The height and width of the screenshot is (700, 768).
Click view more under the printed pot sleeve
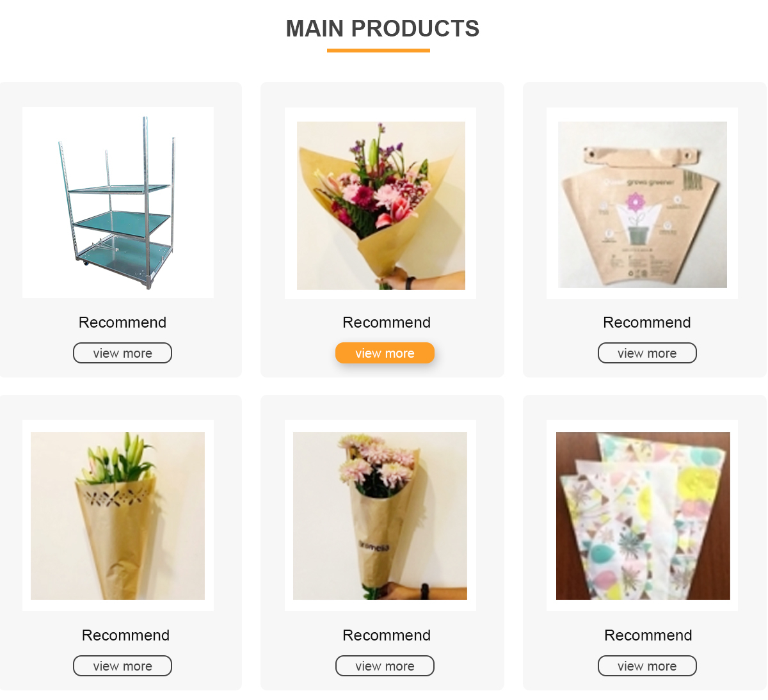pos(647,353)
